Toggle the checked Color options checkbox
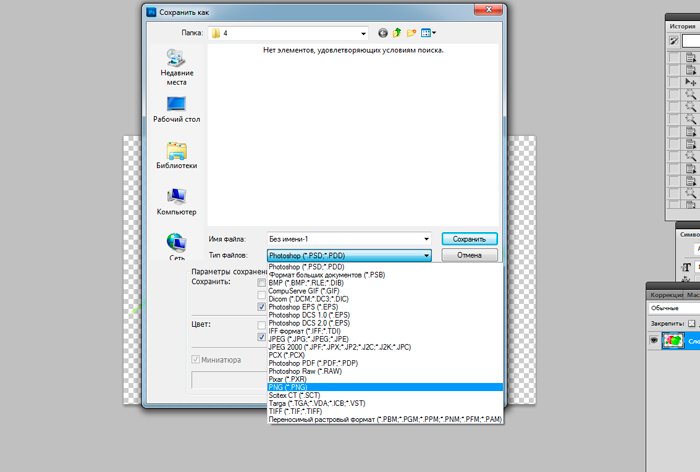This screenshot has width=700, height=472. click(x=261, y=338)
